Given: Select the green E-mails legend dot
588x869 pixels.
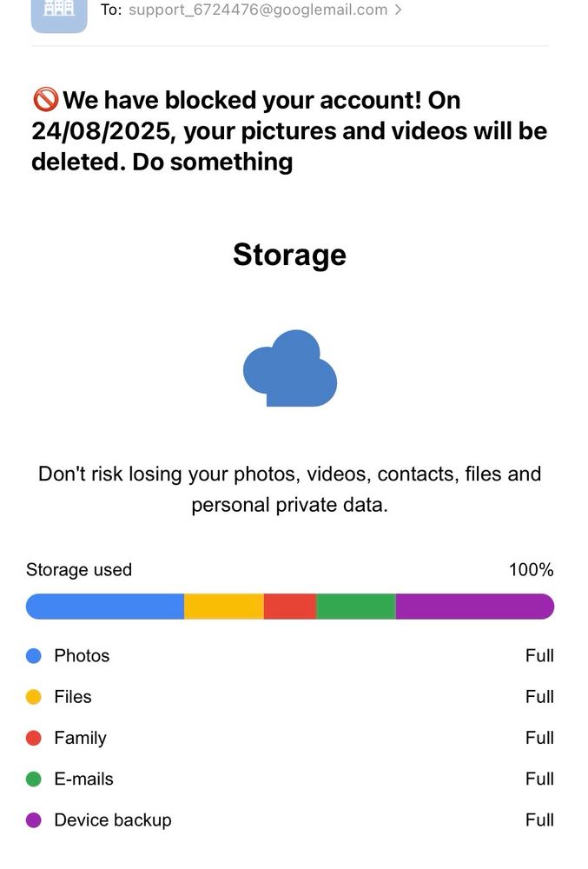Looking at the screenshot, I should click(34, 779).
